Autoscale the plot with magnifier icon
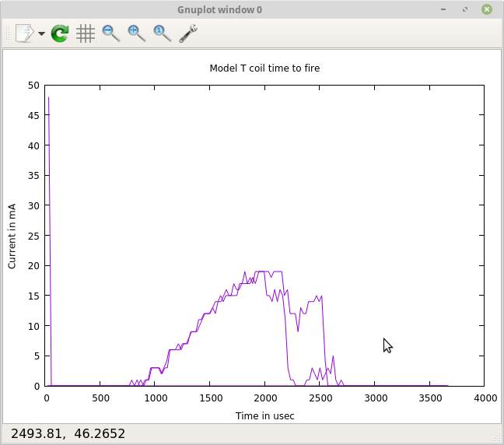The width and height of the screenshot is (504, 445). (162, 33)
